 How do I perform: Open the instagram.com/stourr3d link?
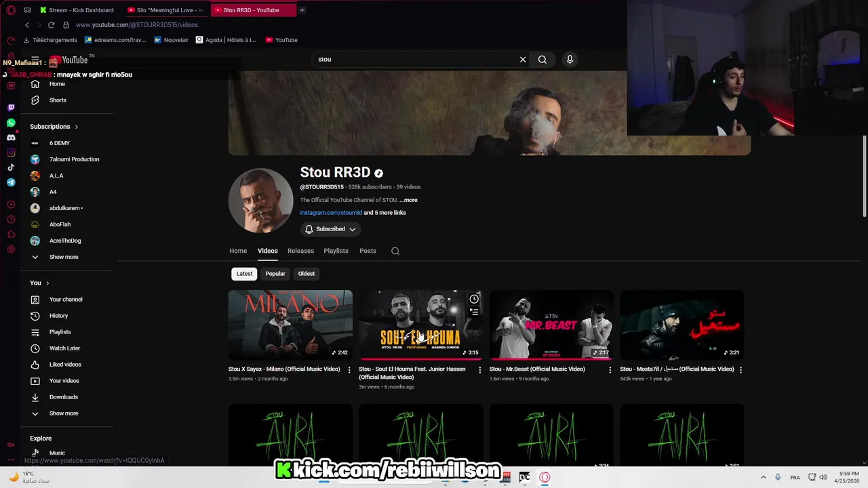[331, 213]
